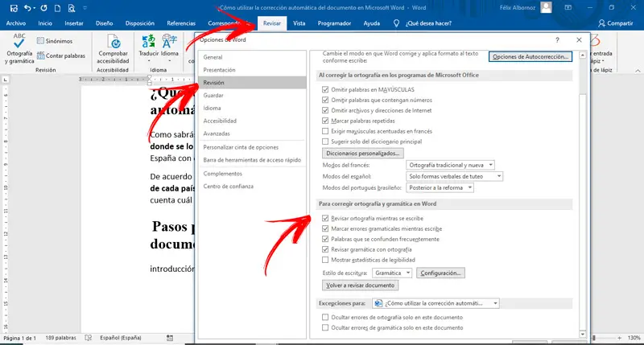Open ribbon display options icon
Viewport: 644px width, 345px height.
pyautogui.click(x=568, y=7)
